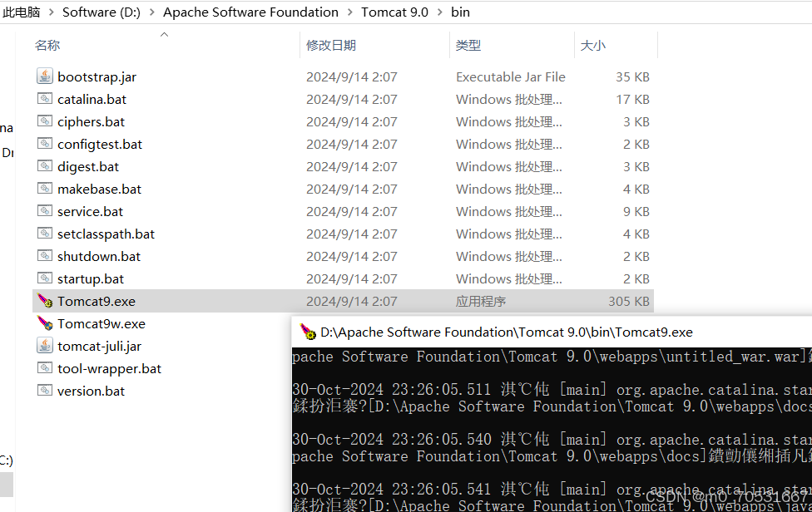
Task: Select the ciphers.bat file name
Action: [x=92, y=121]
